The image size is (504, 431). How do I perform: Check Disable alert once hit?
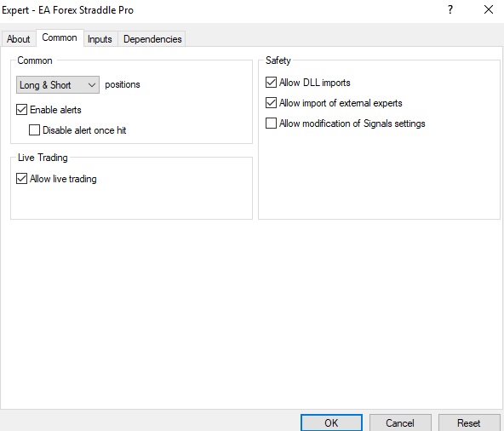(x=34, y=130)
